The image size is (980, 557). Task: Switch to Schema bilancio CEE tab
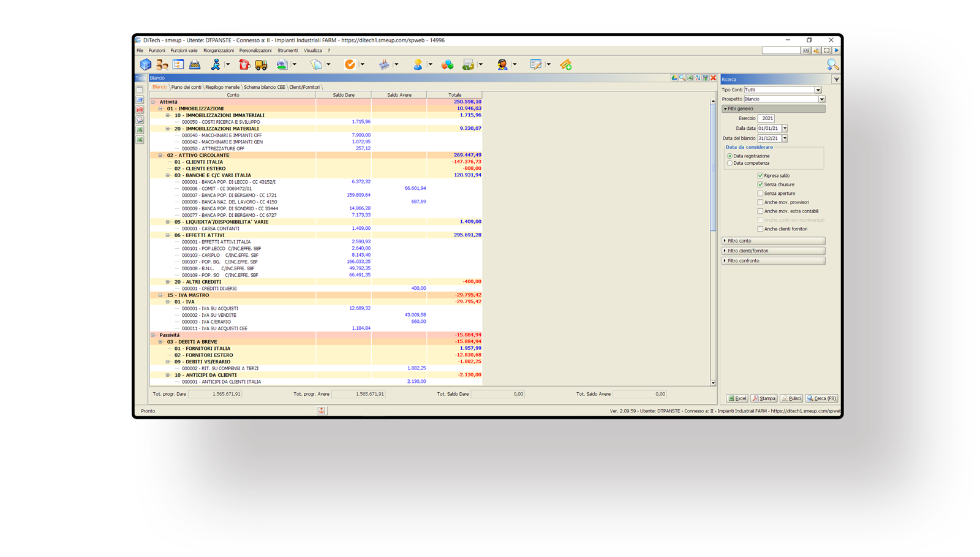pyautogui.click(x=265, y=87)
